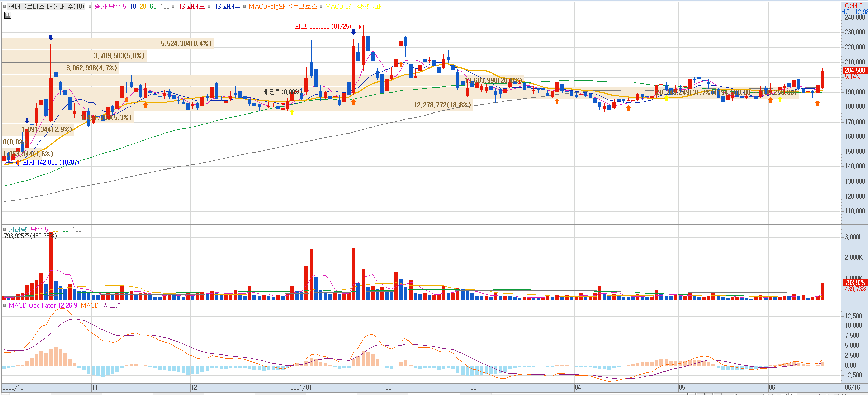
Task: Click the red volume tag 793,925
Action: click(854, 283)
